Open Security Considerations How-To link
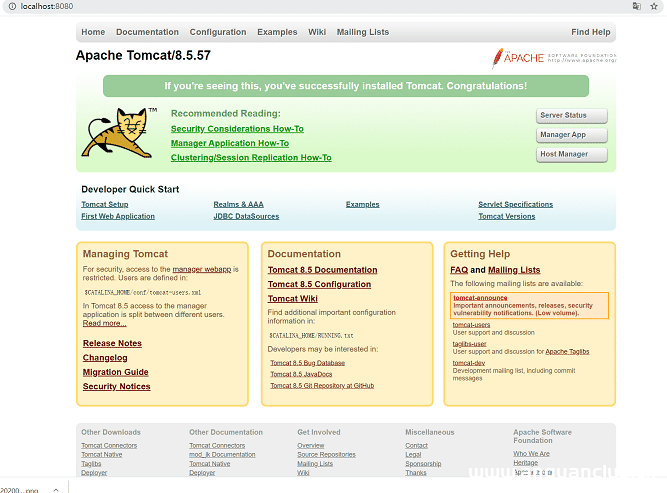The width and height of the screenshot is (667, 493). (237, 129)
